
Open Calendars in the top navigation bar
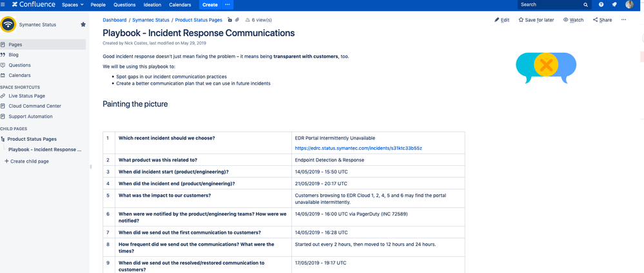[180, 5]
